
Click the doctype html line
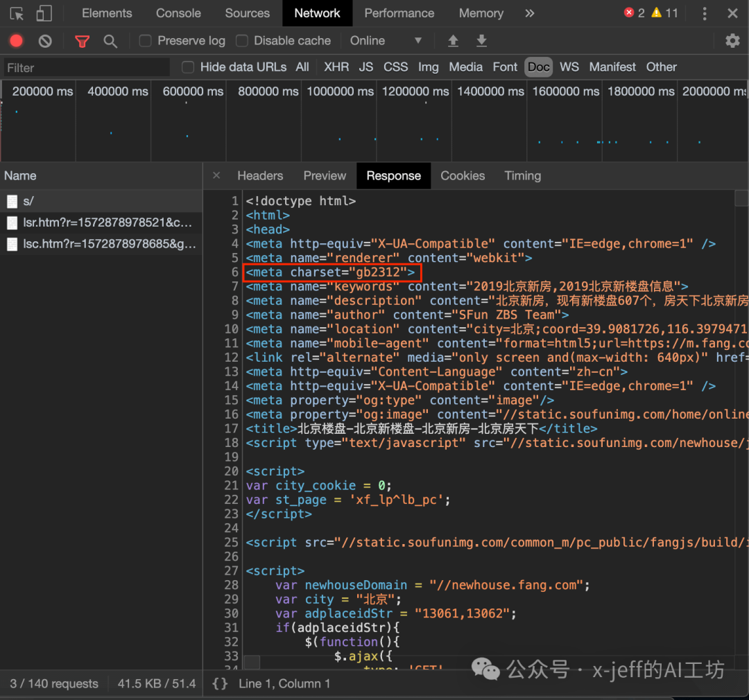(x=301, y=201)
